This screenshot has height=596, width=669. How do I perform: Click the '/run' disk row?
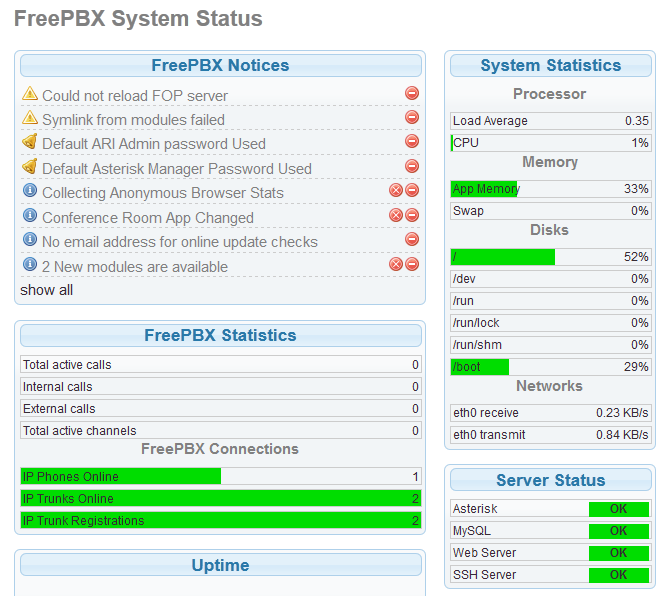coord(551,301)
